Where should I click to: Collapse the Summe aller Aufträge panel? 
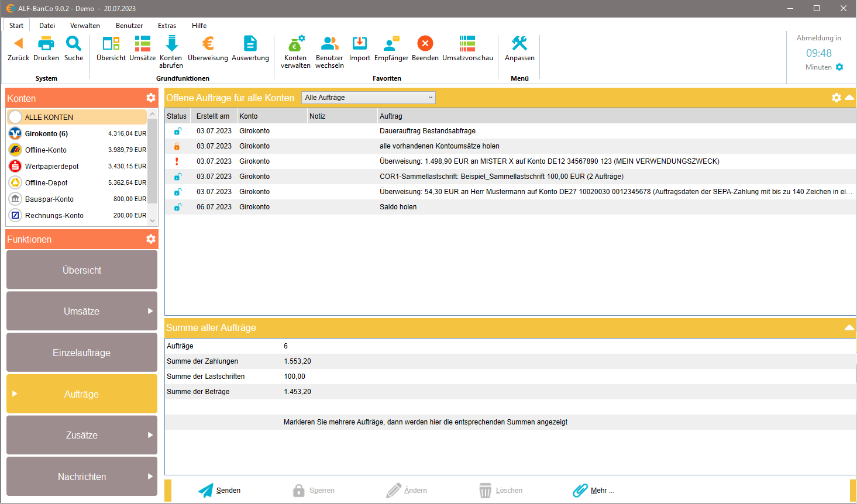click(x=849, y=327)
